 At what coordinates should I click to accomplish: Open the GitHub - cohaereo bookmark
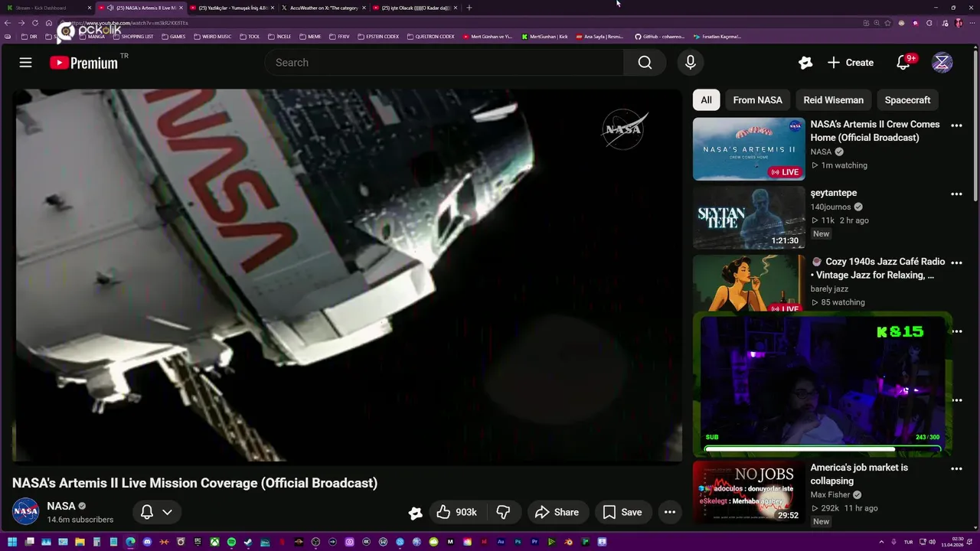[x=659, y=37]
